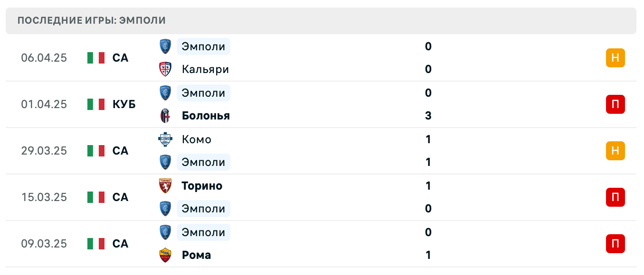Click the П badge next to Торино match
The image size is (644, 275).
[616, 197]
